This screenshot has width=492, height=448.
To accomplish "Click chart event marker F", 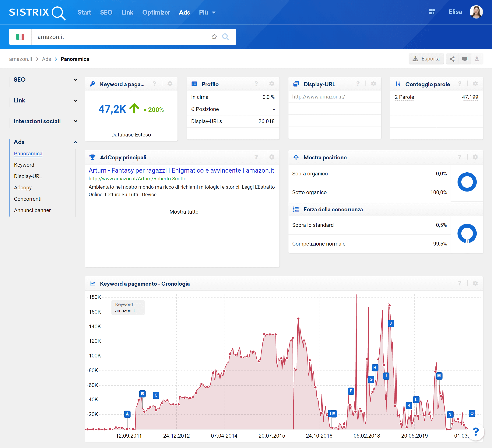I will click(351, 391).
